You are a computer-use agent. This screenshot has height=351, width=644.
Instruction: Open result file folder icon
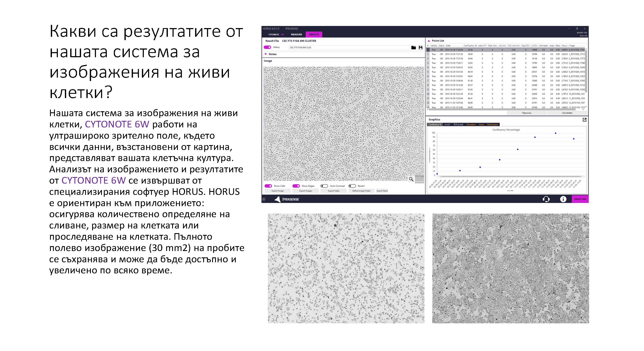click(x=414, y=47)
